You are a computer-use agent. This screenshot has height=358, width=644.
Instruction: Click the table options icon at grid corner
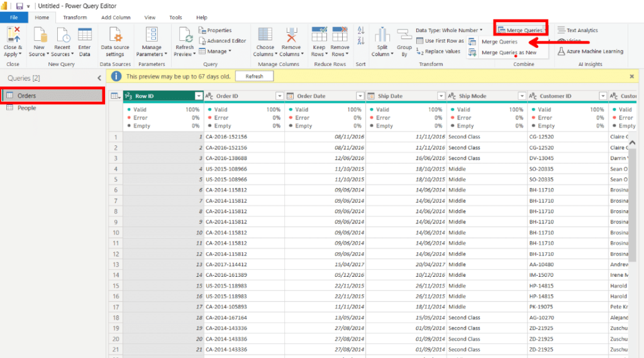click(x=116, y=96)
